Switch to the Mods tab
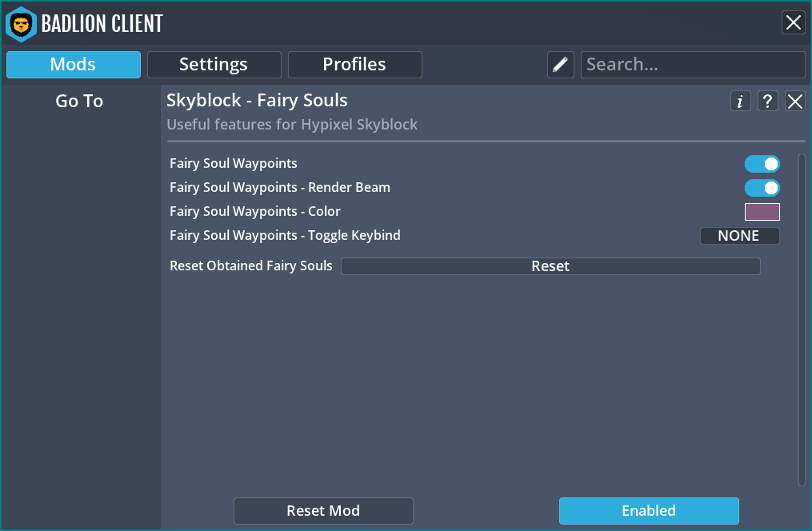Screen dimensions: 812x531 tap(73, 65)
